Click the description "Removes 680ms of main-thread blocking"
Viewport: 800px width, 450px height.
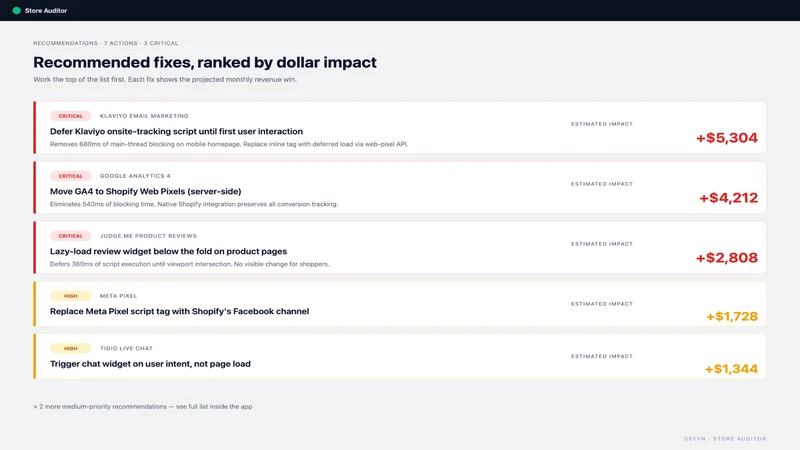229,144
